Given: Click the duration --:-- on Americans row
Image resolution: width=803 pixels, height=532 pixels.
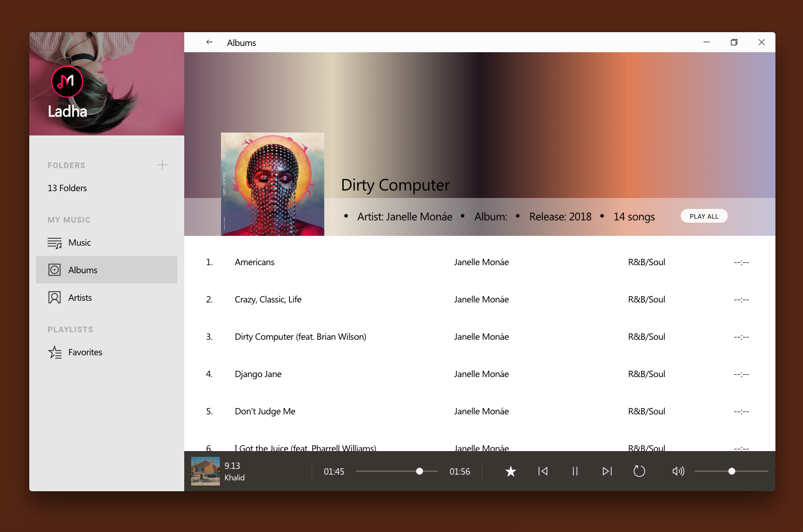Looking at the screenshot, I should pos(742,262).
